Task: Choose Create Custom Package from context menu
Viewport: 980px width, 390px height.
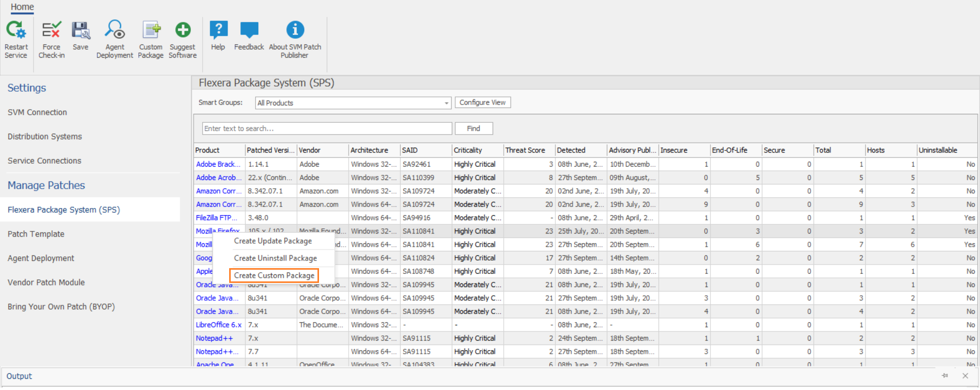Action: 274,275
